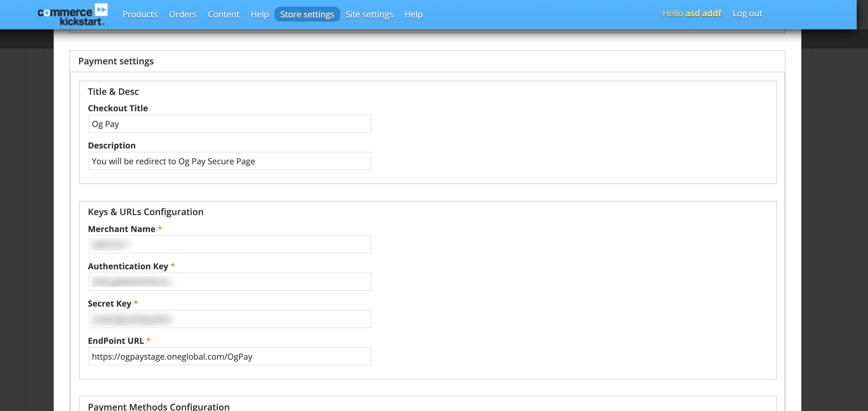
Task: Click the first Help menu item
Action: coord(259,14)
